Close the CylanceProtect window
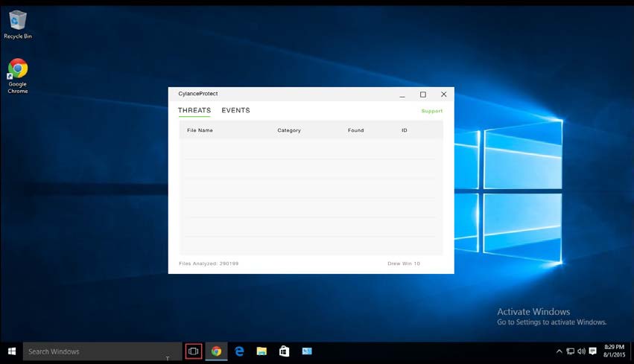Viewport: 634px width, 364px height. click(443, 94)
